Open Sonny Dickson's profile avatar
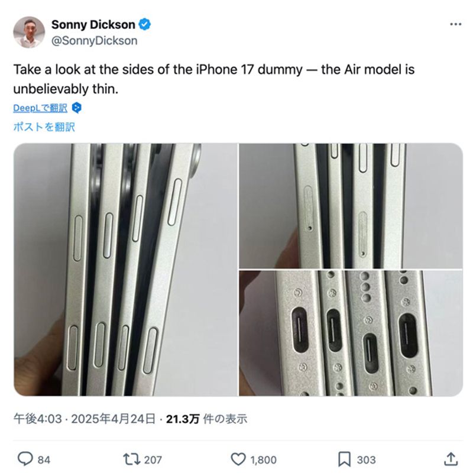Image resolution: width=473 pixels, height=476 pixels. coord(29,32)
